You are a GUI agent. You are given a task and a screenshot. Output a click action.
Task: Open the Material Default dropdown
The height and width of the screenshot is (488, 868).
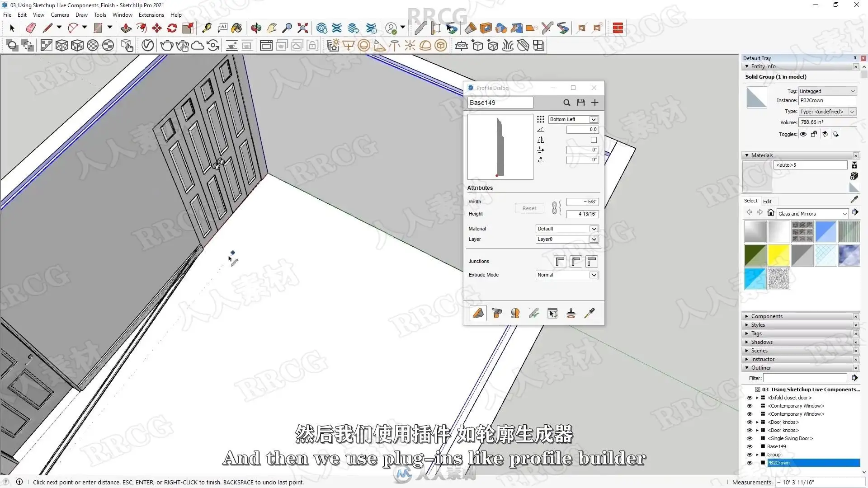[567, 229]
